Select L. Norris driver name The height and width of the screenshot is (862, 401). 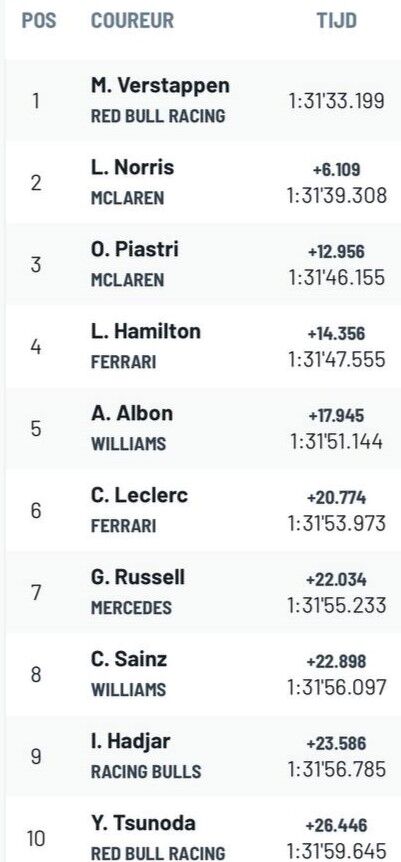tap(132, 167)
